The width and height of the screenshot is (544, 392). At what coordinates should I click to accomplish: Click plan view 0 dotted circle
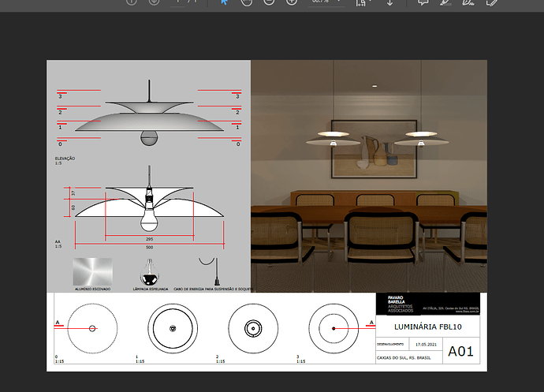tap(92, 328)
